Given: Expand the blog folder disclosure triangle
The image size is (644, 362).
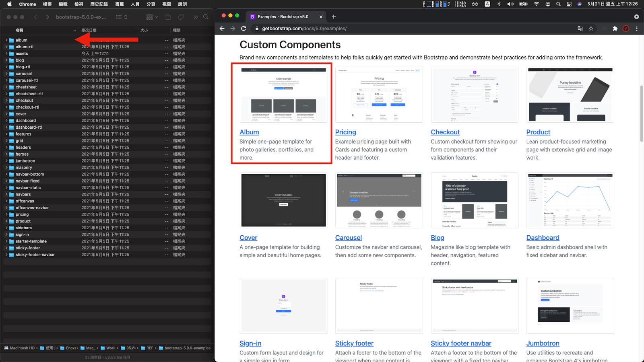Looking at the screenshot, I should [6, 60].
